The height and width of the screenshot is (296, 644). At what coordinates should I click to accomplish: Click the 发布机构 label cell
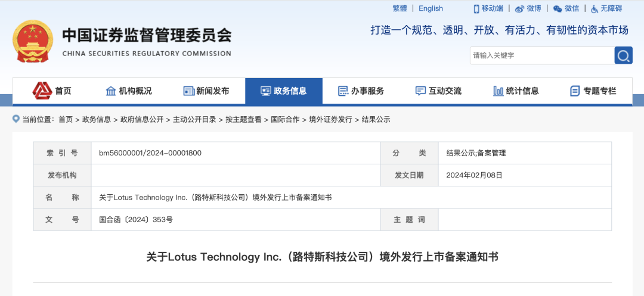[63, 176]
